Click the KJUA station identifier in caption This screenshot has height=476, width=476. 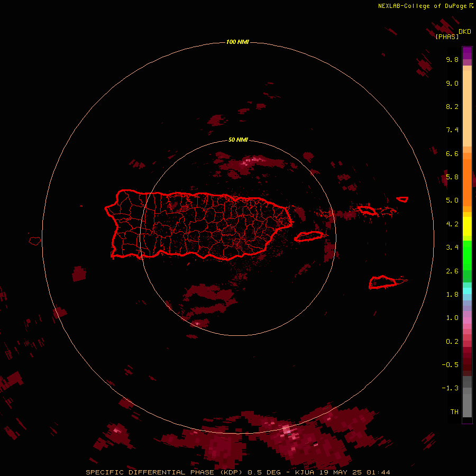(305, 472)
